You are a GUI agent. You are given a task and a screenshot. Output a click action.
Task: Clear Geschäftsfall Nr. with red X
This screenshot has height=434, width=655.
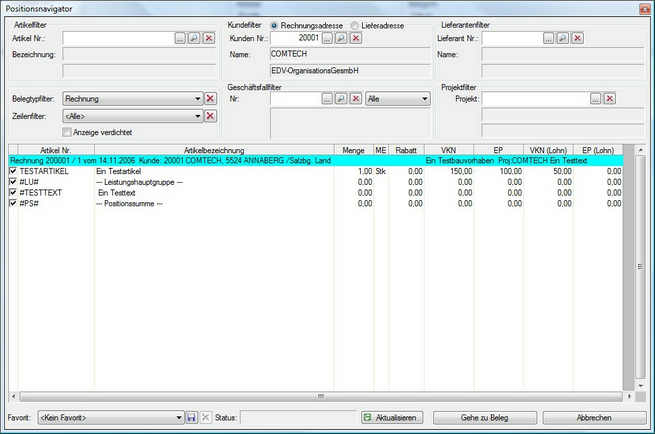pyautogui.click(x=356, y=99)
